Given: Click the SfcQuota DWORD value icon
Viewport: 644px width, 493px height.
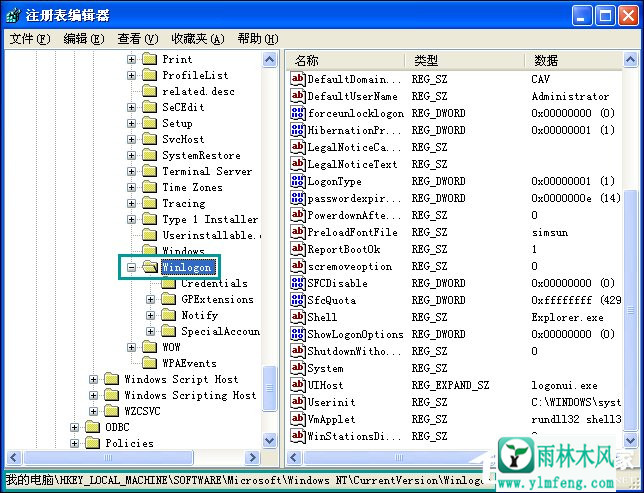Looking at the screenshot, I should (298, 300).
